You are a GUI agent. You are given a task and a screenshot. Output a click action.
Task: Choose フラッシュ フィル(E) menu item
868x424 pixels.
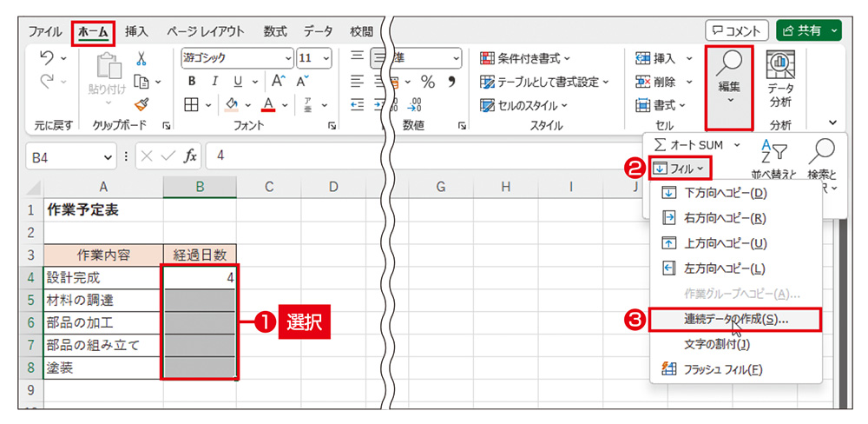point(734,369)
